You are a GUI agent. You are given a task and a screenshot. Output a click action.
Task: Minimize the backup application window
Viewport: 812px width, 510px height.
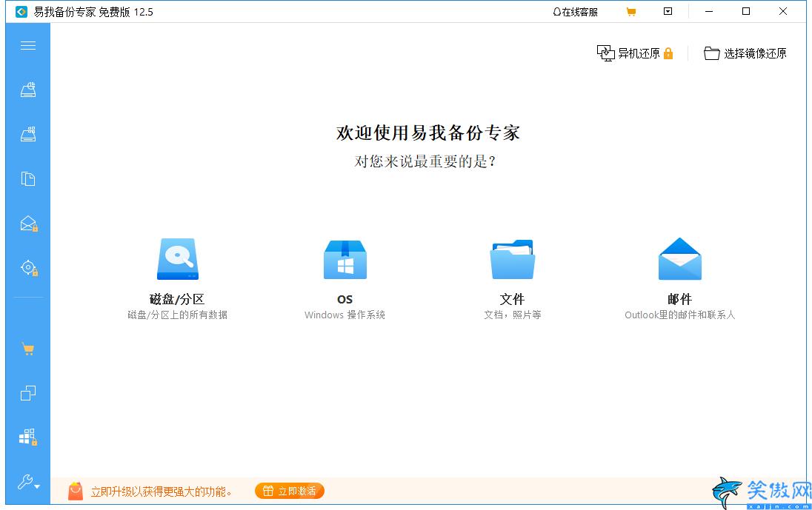pyautogui.click(x=709, y=11)
